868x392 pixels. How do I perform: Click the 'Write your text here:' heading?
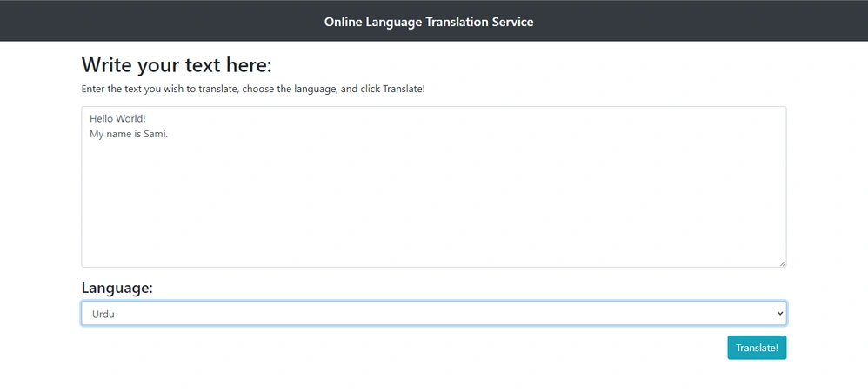(x=177, y=65)
